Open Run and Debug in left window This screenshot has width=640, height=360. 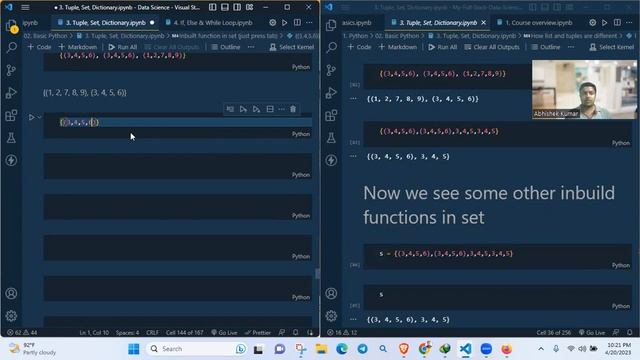[x=11, y=93]
